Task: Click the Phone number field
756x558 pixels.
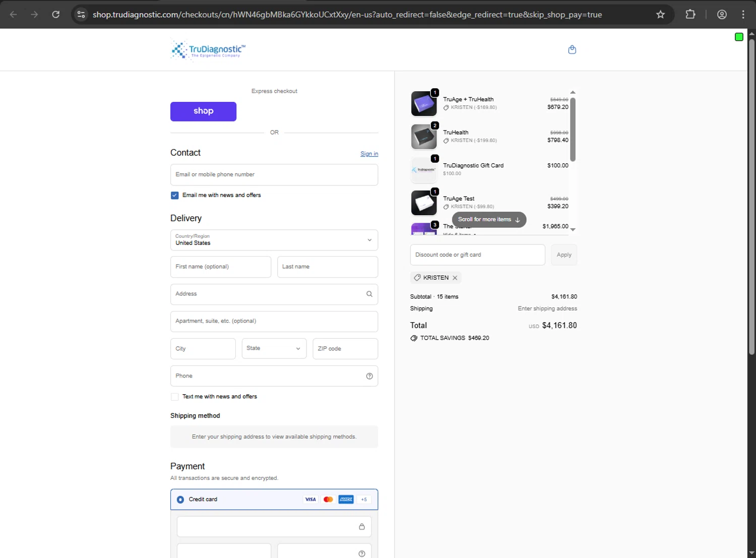Action: (x=274, y=376)
